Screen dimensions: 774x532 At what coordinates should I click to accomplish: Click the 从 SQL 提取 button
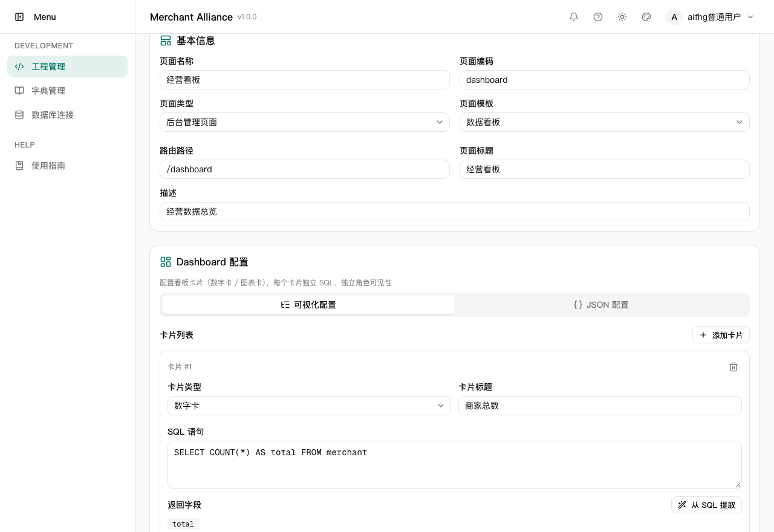point(706,505)
